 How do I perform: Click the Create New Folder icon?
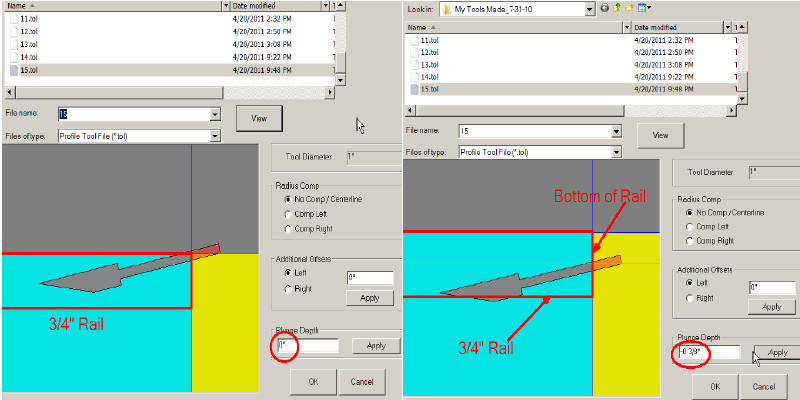click(629, 9)
